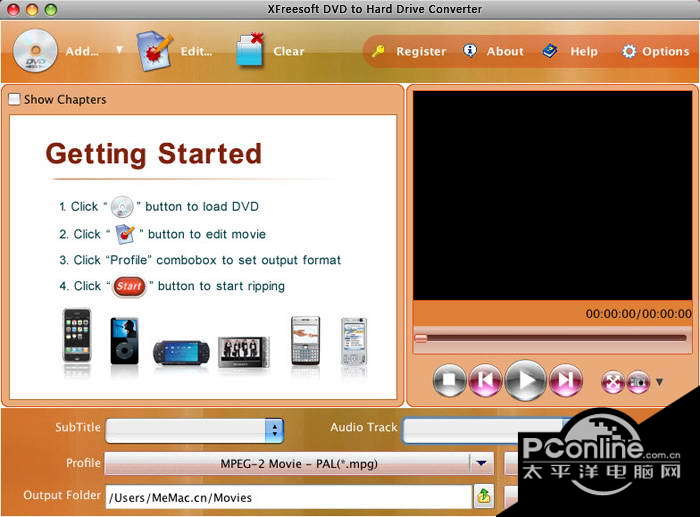700x517 pixels.
Task: Click the Clear toolbar label
Action: click(x=289, y=51)
